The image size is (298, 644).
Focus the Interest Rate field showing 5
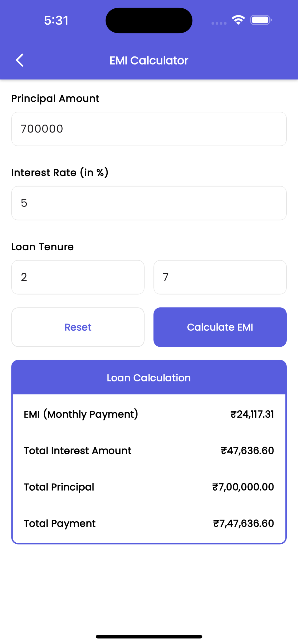pyautogui.click(x=149, y=203)
